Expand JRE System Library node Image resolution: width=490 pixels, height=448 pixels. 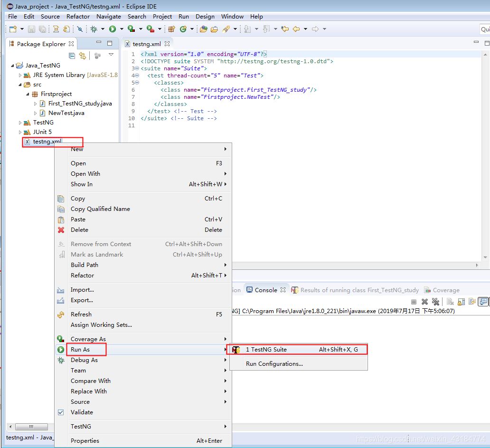[20, 76]
